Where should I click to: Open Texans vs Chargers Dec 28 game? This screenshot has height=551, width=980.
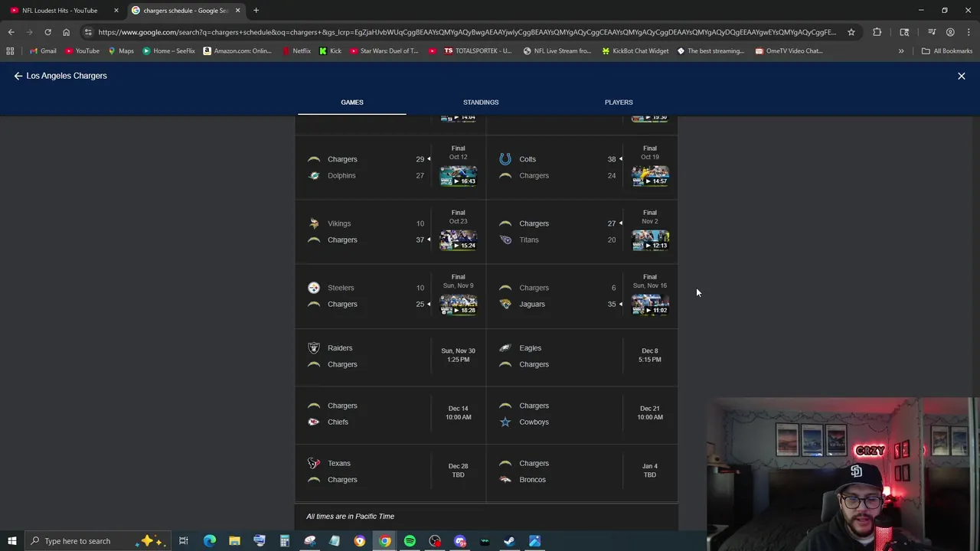[x=390, y=471]
